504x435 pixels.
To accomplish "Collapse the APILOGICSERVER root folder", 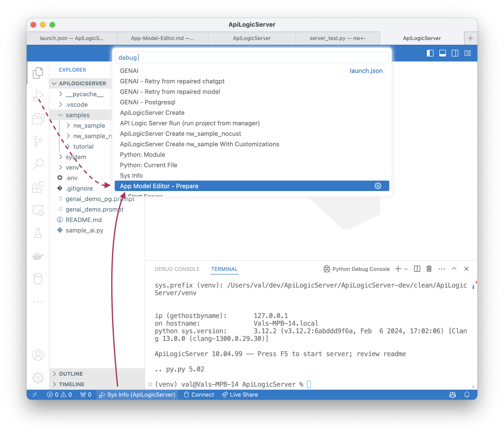I will coord(54,84).
